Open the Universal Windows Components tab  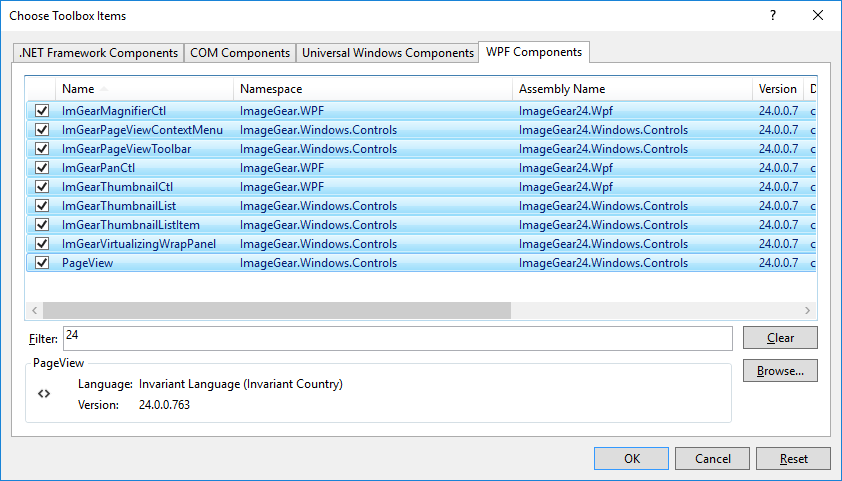click(387, 53)
